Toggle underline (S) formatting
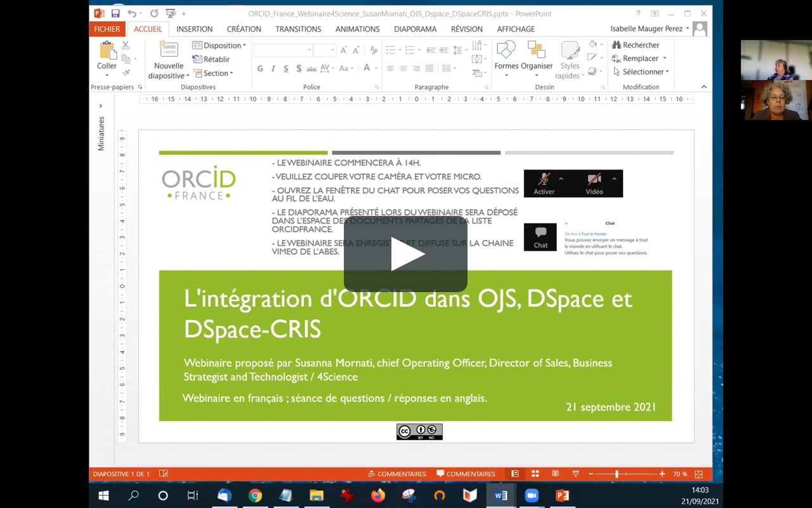Screen dimensions: 812x508 click(286, 69)
